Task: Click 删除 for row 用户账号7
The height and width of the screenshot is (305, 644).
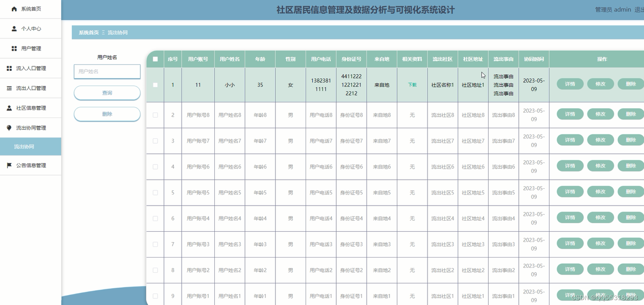Action: (631, 140)
